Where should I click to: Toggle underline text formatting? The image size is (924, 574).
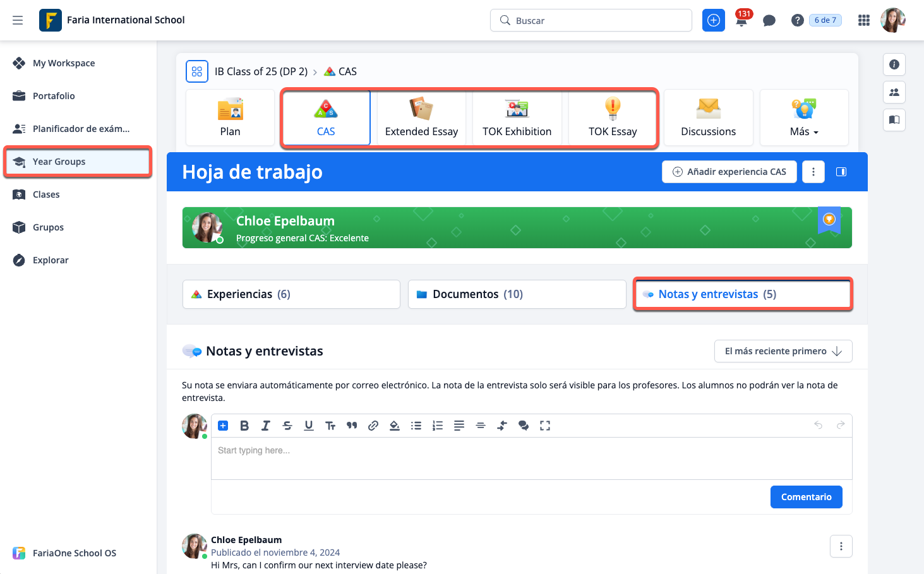[309, 426]
